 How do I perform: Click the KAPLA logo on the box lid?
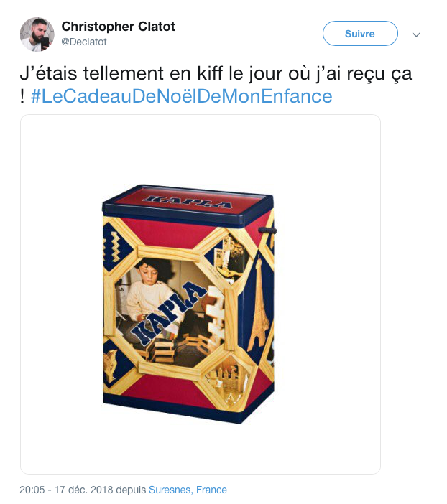188,202
